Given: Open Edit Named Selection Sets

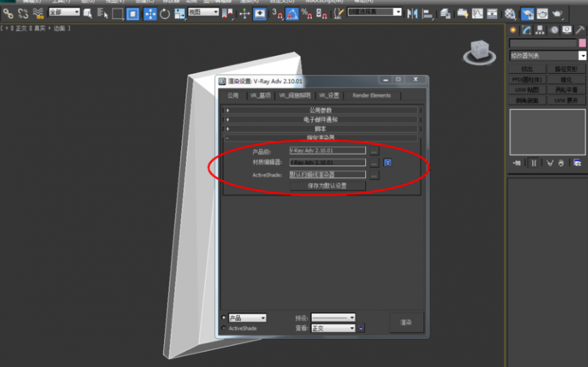Looking at the screenshot, I should pyautogui.click(x=338, y=14).
